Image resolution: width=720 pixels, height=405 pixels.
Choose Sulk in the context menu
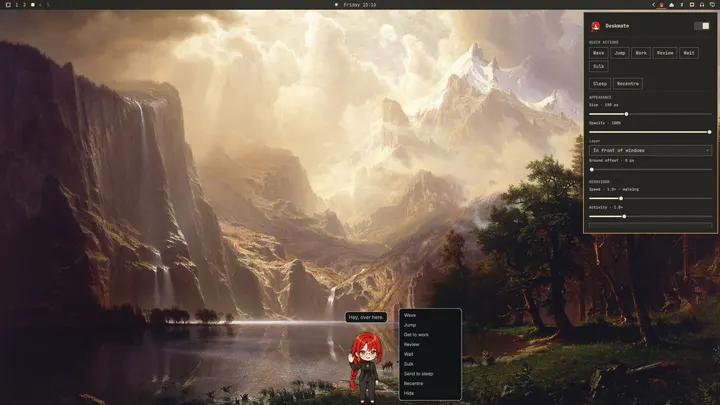(430, 364)
